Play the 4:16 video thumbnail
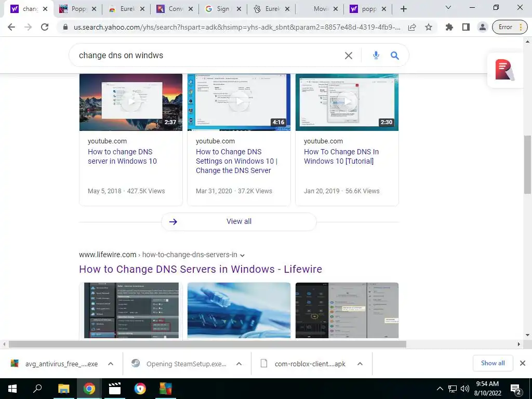 click(x=239, y=102)
